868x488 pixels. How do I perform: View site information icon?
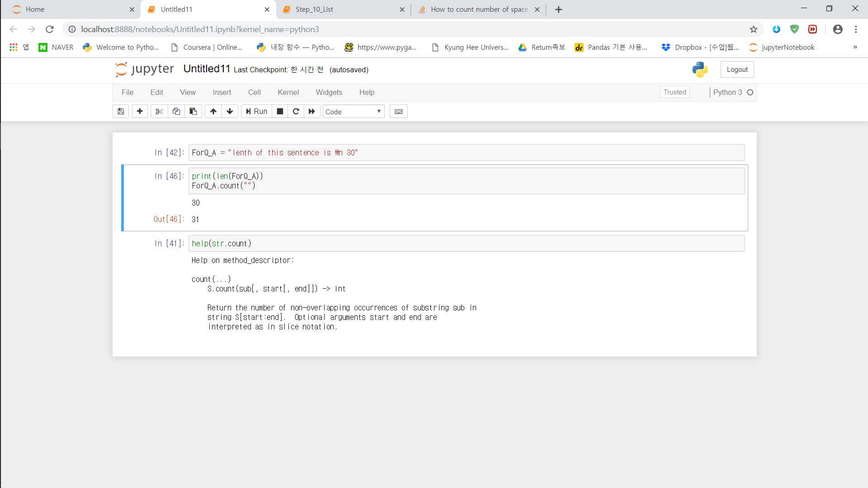click(72, 29)
